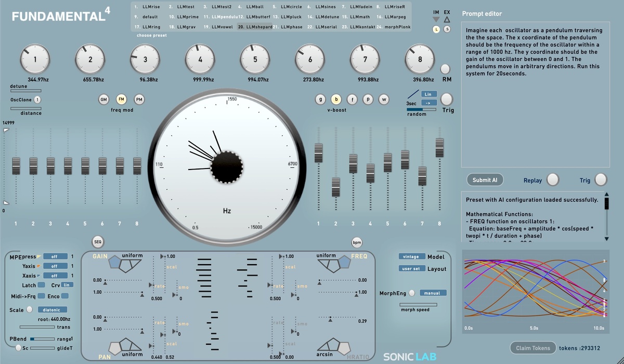This screenshot has height=364, width=624.
Task: Click the SEQ round button
Action: (97, 241)
